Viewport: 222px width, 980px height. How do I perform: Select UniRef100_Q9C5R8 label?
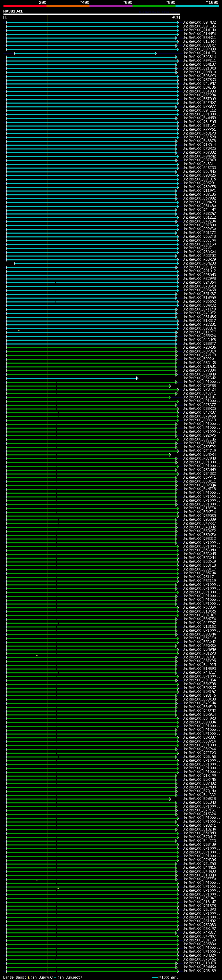point(199,137)
